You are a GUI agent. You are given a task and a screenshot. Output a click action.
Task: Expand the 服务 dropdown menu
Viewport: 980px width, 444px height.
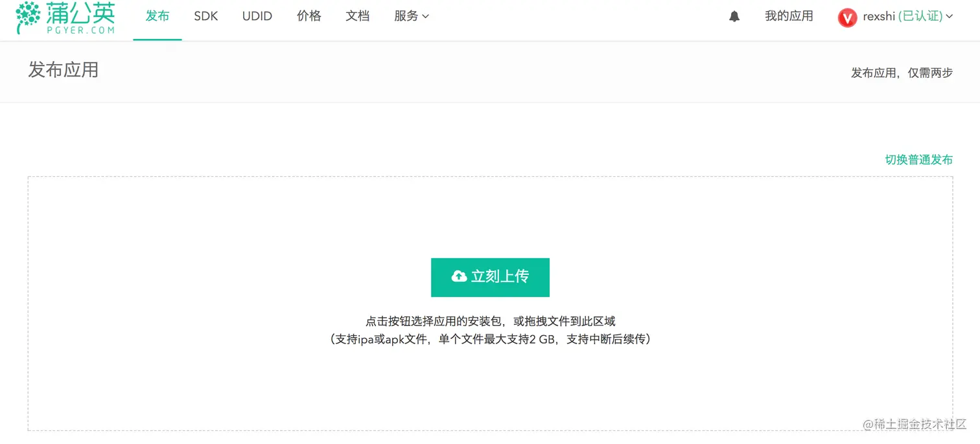[x=412, y=16]
